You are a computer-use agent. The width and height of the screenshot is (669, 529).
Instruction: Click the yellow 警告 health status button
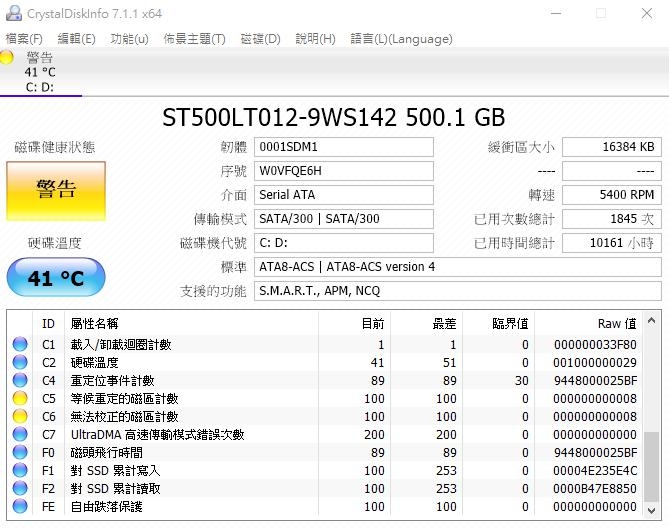[56, 191]
